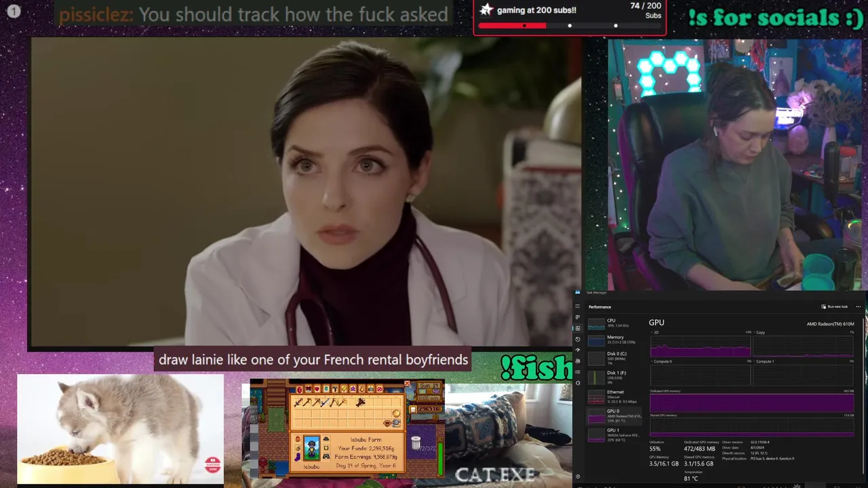The image size is (868, 488).
Task: Open Task Manager settings gear
Action: [x=578, y=476]
